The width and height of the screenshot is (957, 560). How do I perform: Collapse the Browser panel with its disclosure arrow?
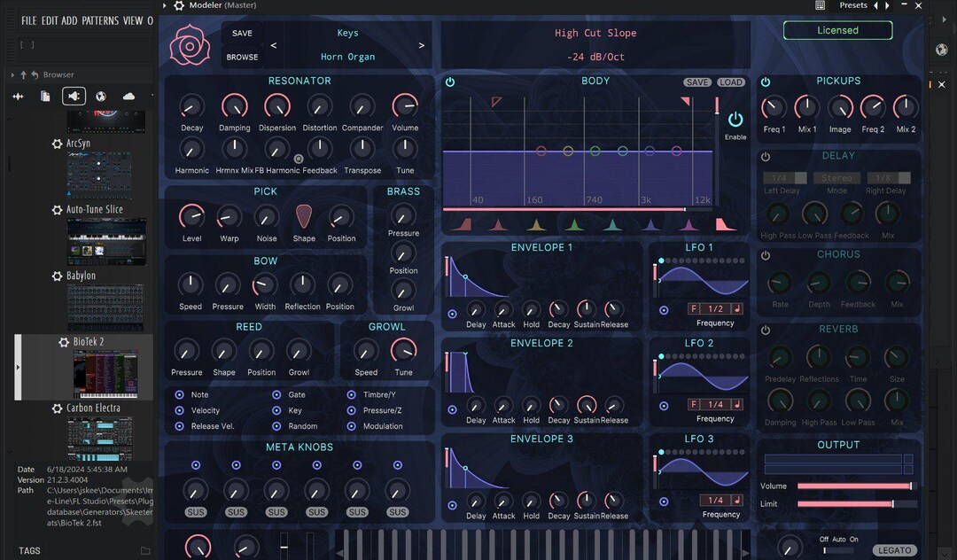click(13, 75)
